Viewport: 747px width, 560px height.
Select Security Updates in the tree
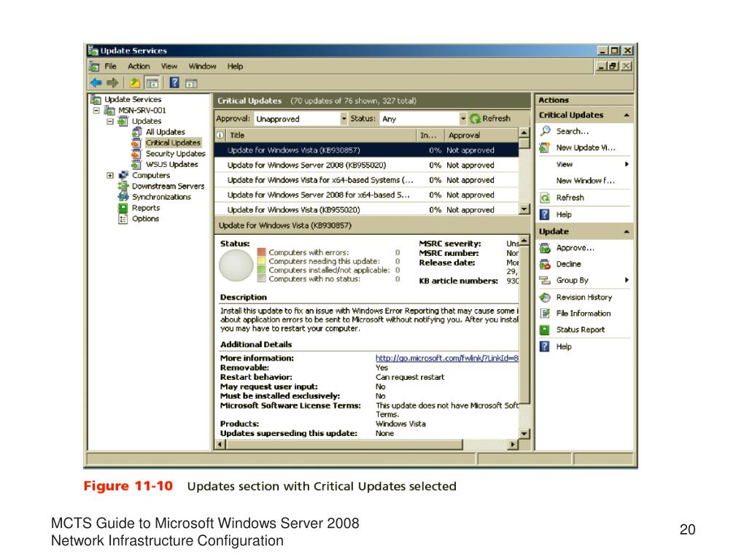pyautogui.click(x=175, y=153)
